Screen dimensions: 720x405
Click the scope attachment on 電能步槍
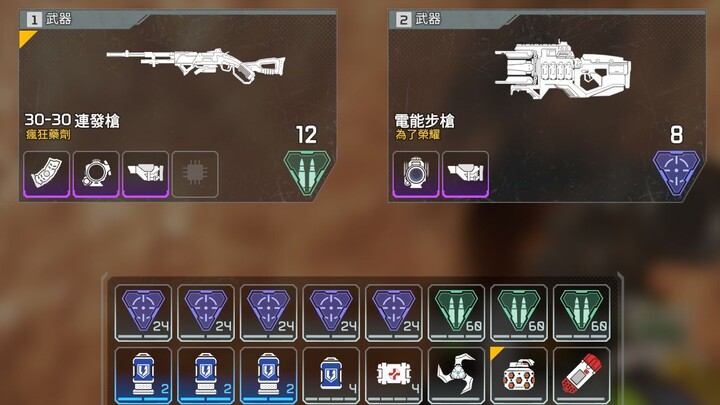click(x=416, y=174)
